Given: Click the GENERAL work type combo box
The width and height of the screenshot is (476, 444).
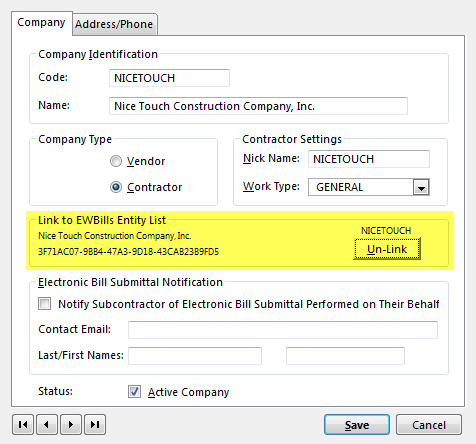Looking at the screenshot, I should [369, 187].
